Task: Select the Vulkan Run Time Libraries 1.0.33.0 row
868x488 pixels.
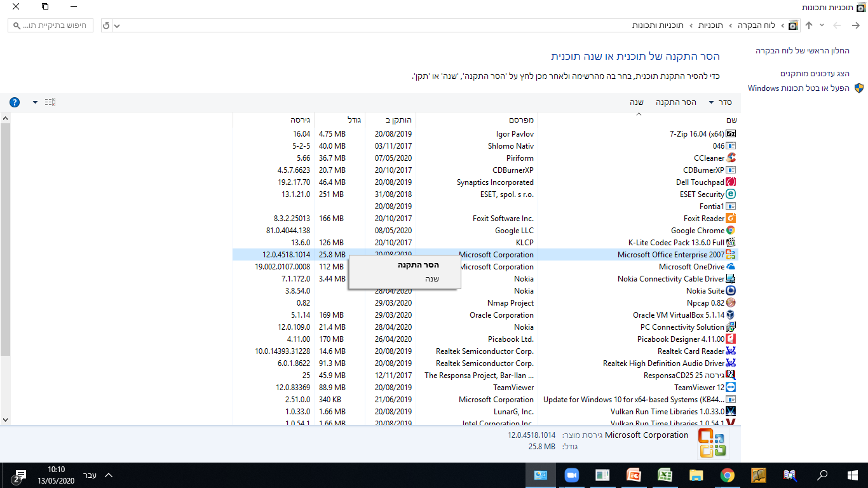Action: pyautogui.click(x=486, y=412)
